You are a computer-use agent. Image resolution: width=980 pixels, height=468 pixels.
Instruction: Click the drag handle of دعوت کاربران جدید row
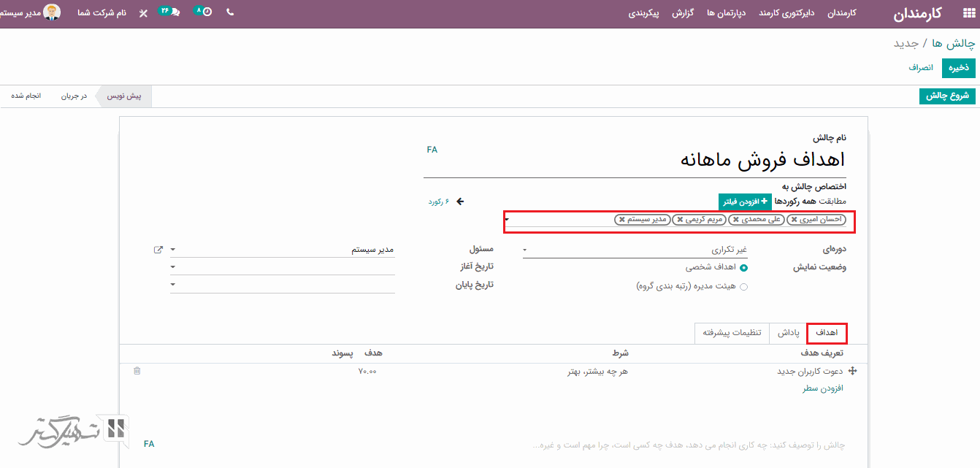click(852, 371)
